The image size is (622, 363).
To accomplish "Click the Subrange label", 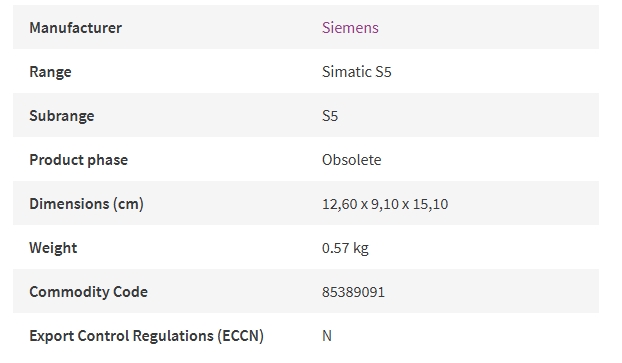I will (x=62, y=116).
